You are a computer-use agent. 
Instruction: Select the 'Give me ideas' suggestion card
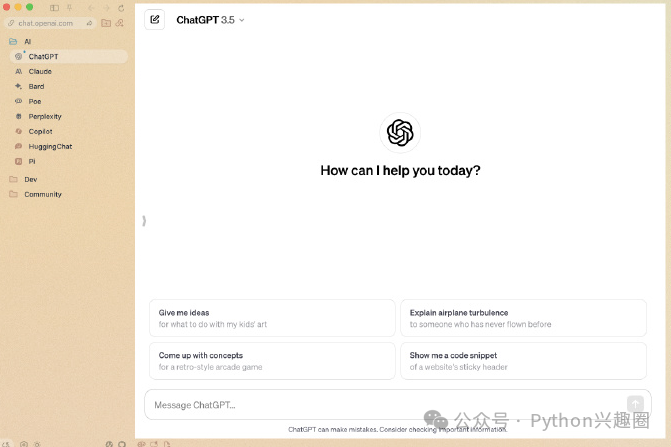(x=272, y=318)
